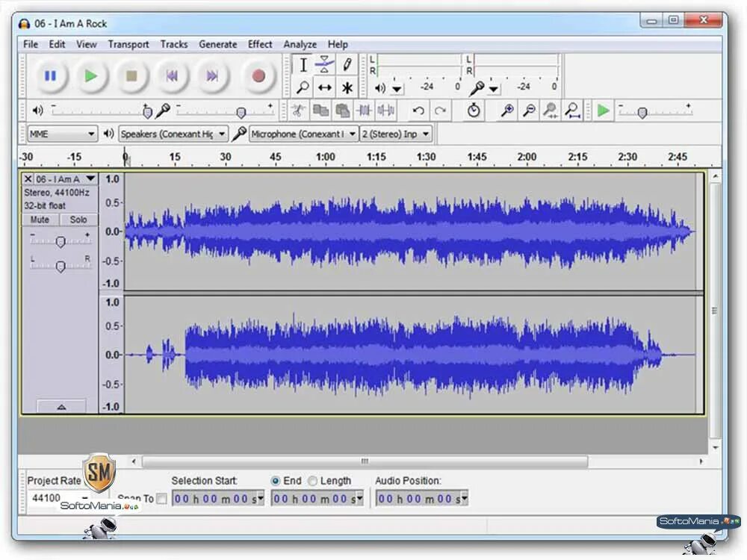Open the File menu
747x560 pixels.
point(31,44)
